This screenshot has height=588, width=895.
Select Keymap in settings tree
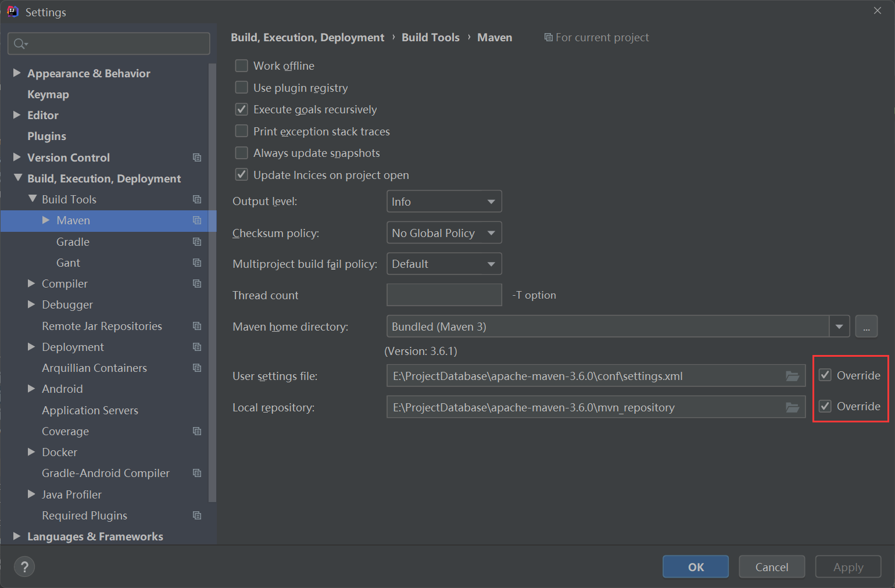pyautogui.click(x=48, y=94)
